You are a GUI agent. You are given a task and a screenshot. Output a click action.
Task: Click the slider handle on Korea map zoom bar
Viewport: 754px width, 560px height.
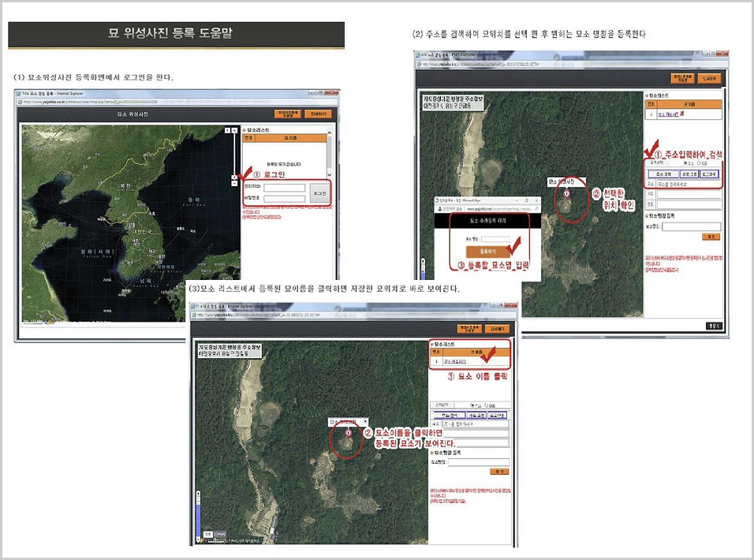click(x=234, y=177)
